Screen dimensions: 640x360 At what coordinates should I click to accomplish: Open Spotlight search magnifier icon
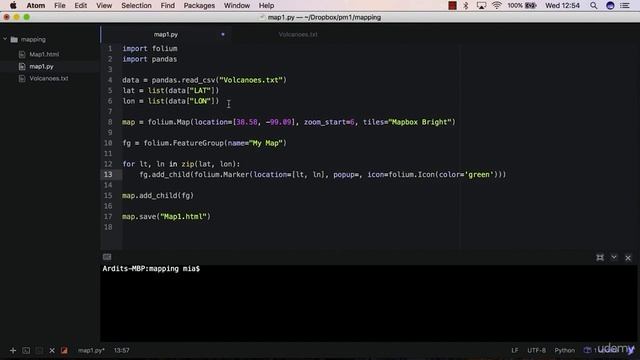coord(593,5)
